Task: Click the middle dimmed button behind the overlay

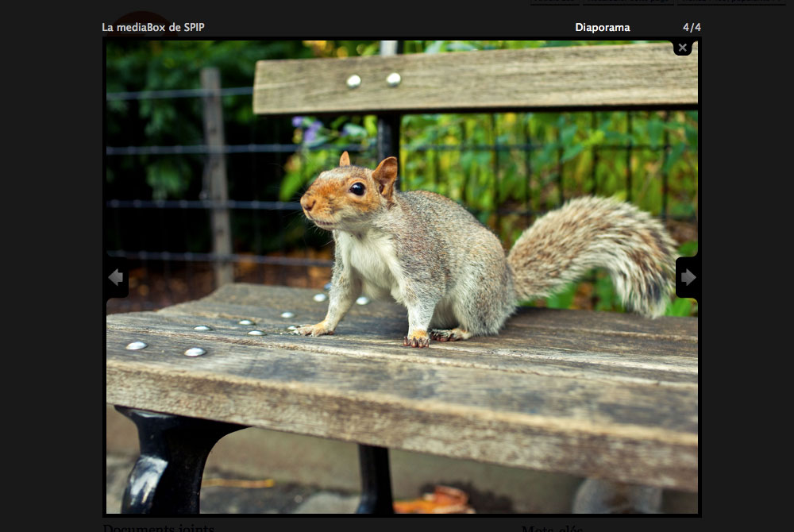Action: tap(627, 2)
